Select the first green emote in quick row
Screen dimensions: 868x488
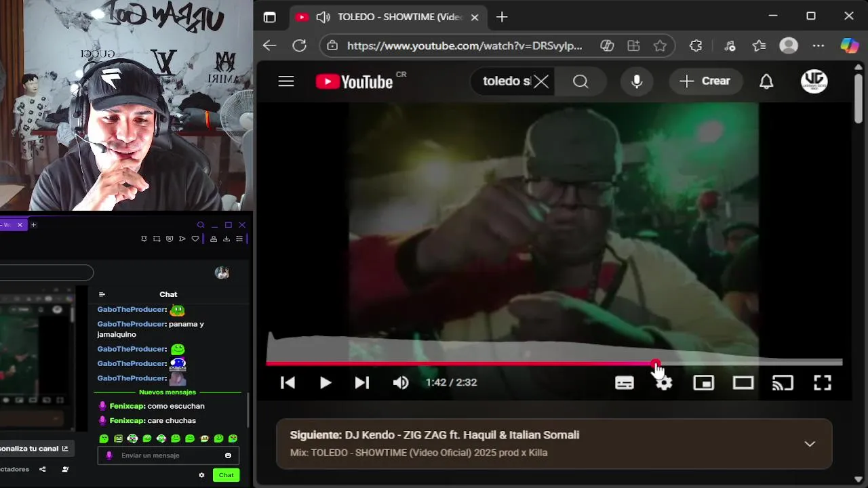104,439
